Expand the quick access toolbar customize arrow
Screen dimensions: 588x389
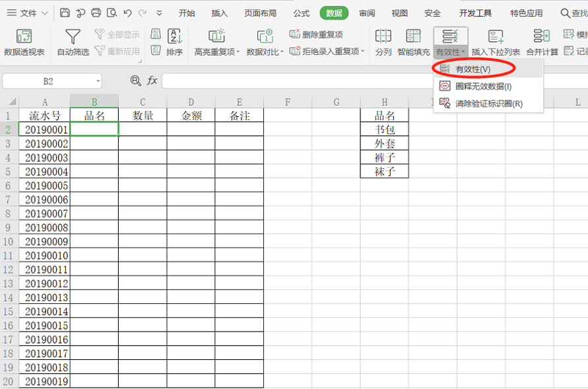160,13
